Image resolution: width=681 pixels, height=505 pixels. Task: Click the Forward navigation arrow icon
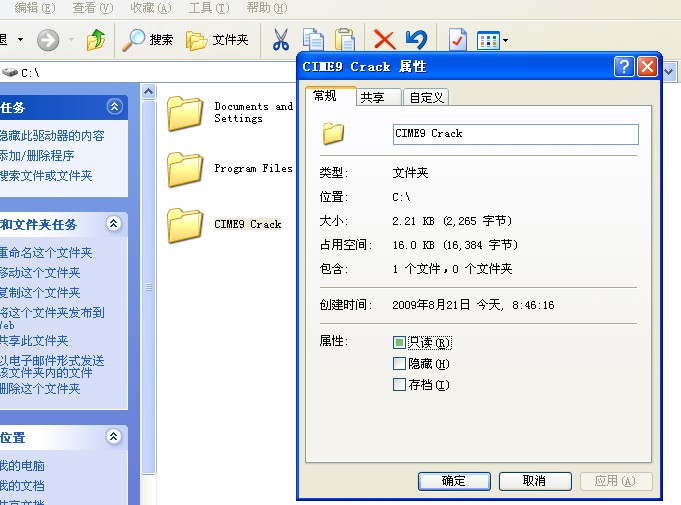[x=47, y=40]
